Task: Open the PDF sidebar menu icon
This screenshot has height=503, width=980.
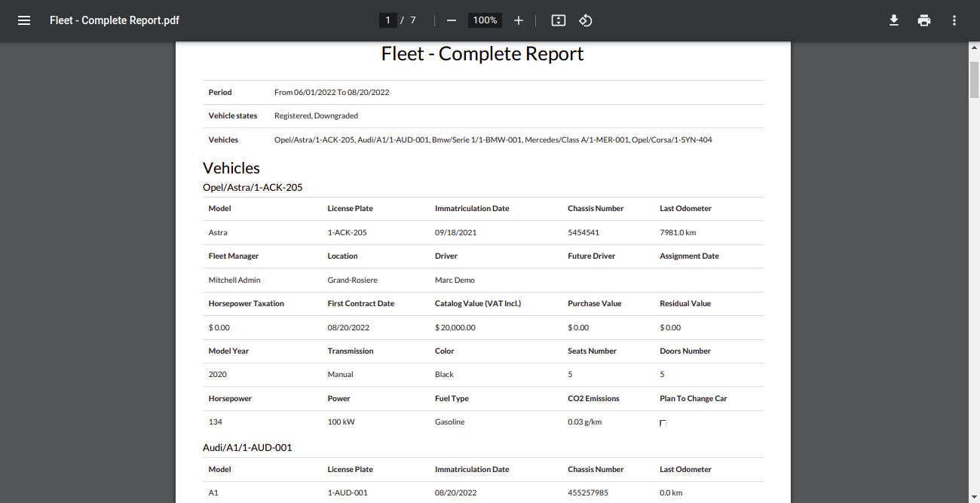Action: click(x=24, y=20)
